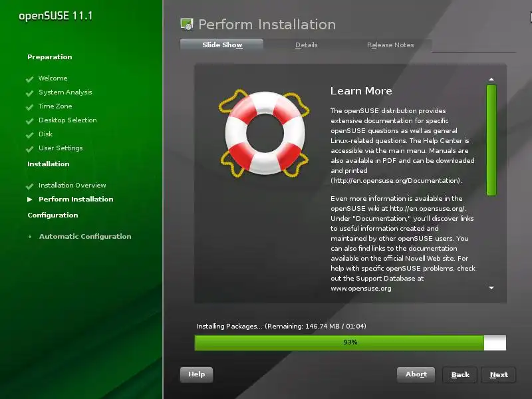
Task: Click the System Analysis step
Action: [65, 92]
